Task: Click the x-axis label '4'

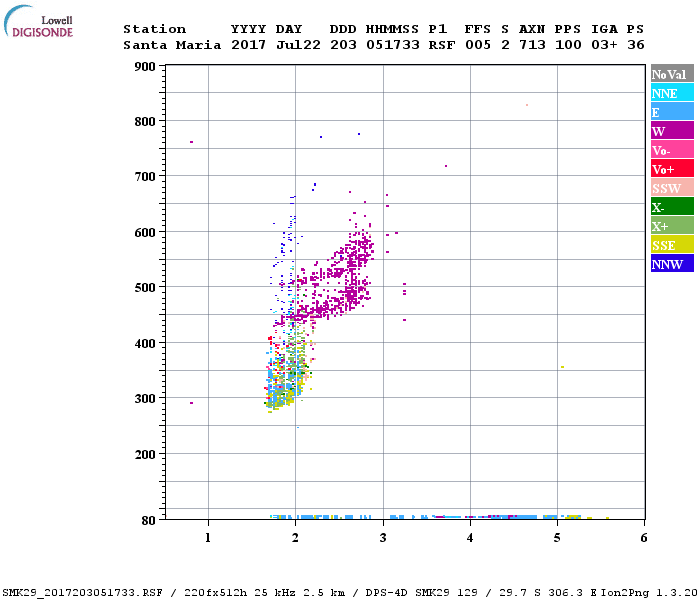Action: (x=470, y=538)
